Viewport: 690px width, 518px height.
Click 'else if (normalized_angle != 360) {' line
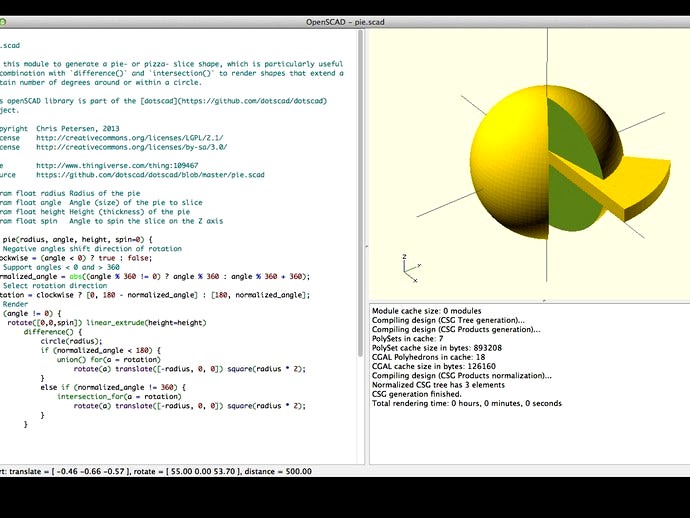tap(113, 387)
